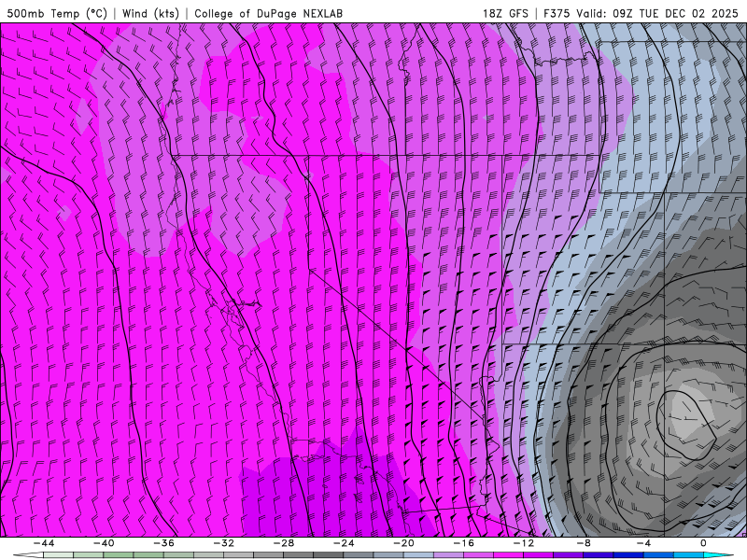Click the -24 colorbar tick label
Image resolution: width=747 pixels, height=560 pixels.
coord(344,543)
